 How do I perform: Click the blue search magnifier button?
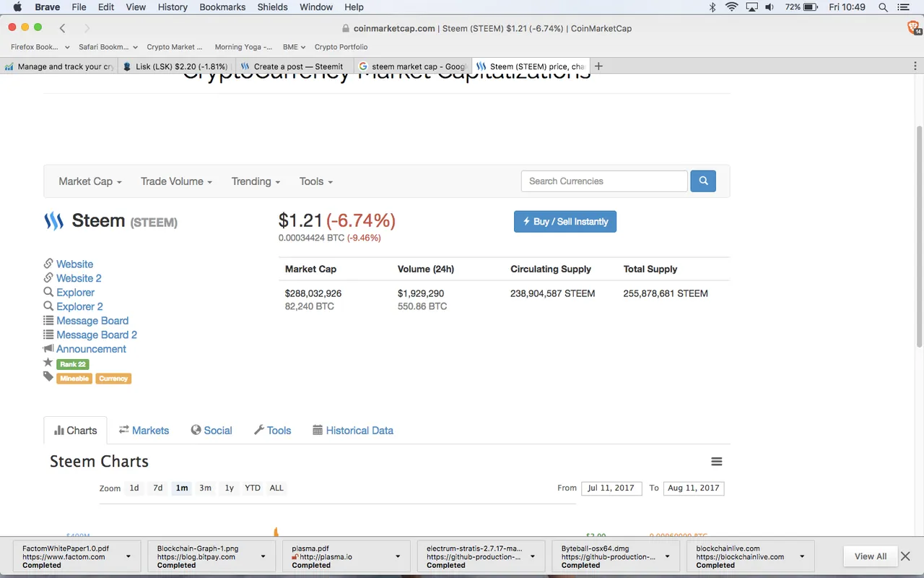point(703,181)
